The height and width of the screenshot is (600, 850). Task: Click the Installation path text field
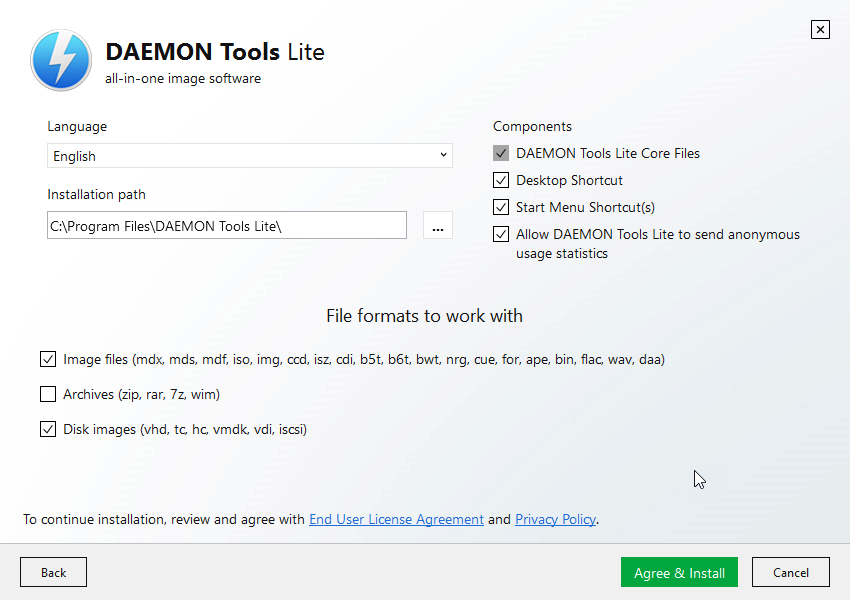[x=226, y=226]
